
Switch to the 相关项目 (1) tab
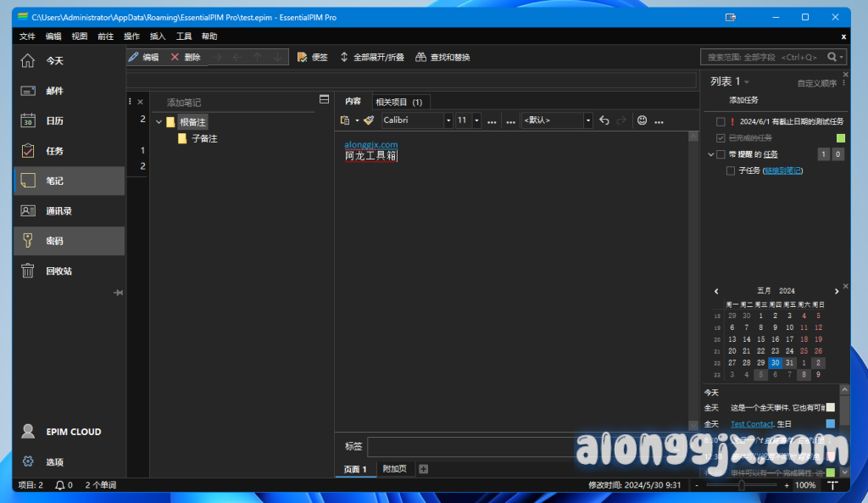click(x=398, y=102)
